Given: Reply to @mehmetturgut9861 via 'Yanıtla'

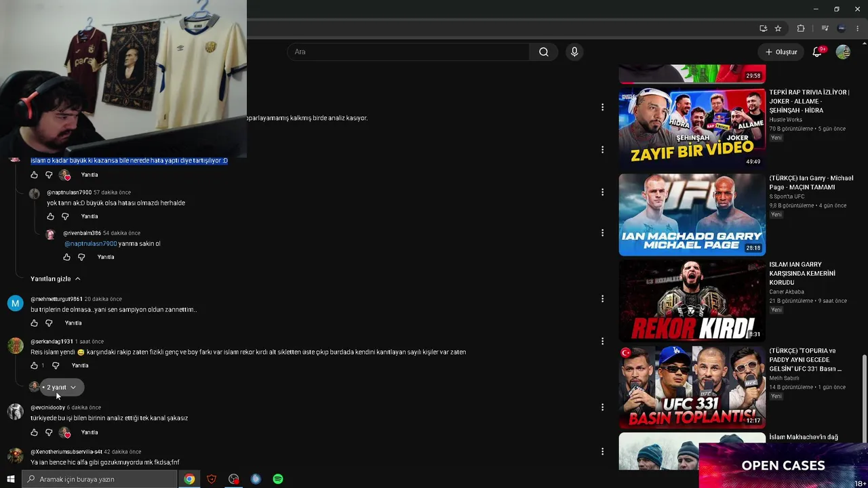Looking at the screenshot, I should click(73, 323).
